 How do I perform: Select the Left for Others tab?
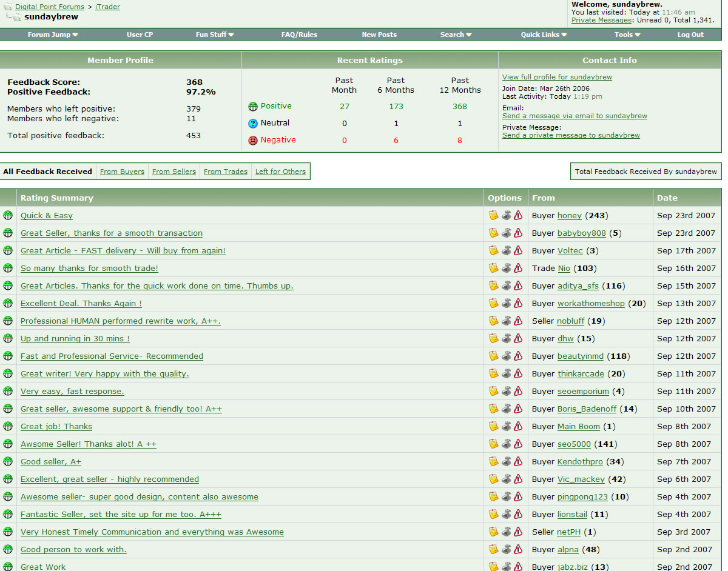(x=280, y=172)
